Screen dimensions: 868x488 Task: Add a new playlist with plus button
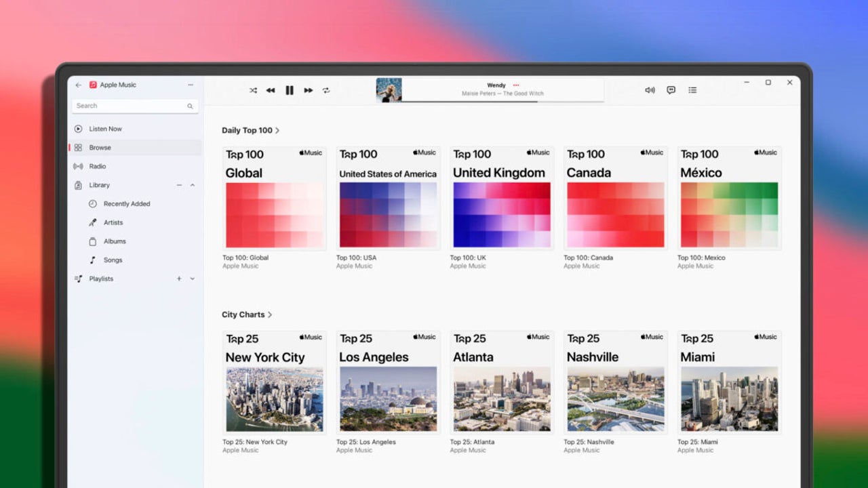click(x=179, y=279)
